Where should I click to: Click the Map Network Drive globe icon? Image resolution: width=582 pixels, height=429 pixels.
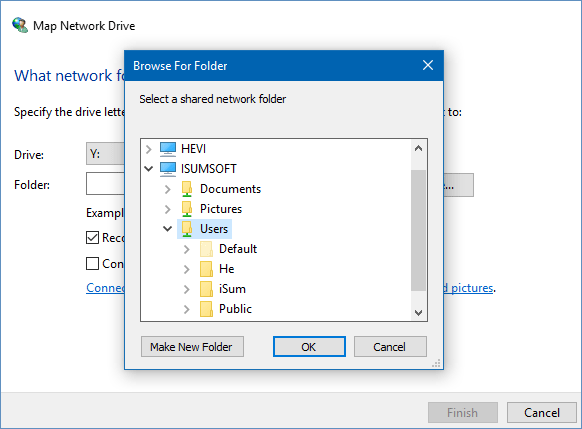click(20, 25)
